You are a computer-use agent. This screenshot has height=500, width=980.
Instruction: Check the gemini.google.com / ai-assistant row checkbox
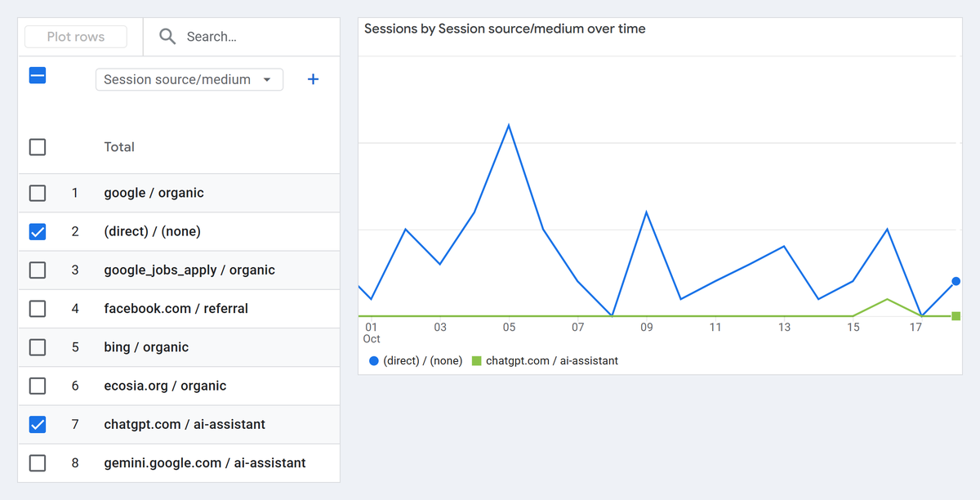click(38, 463)
